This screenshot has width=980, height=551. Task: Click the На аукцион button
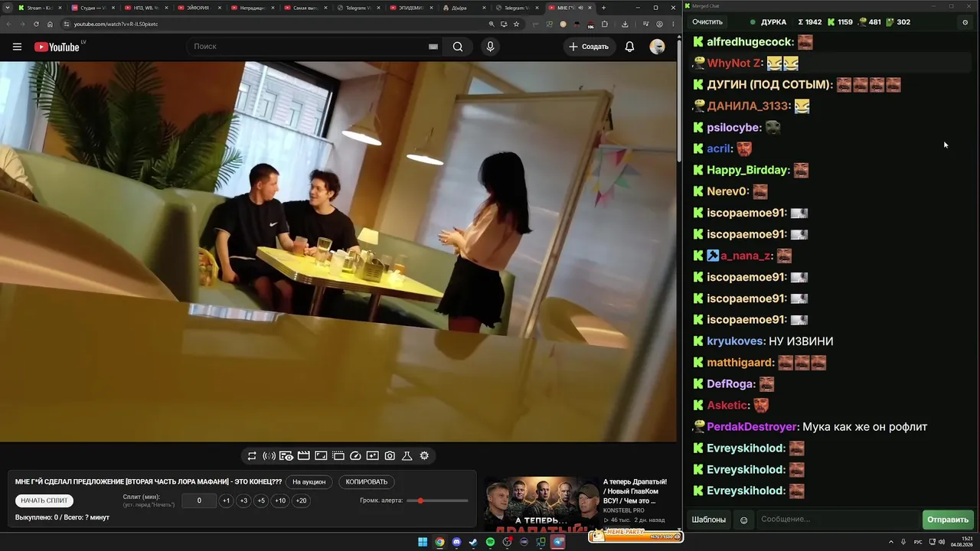[x=309, y=482]
